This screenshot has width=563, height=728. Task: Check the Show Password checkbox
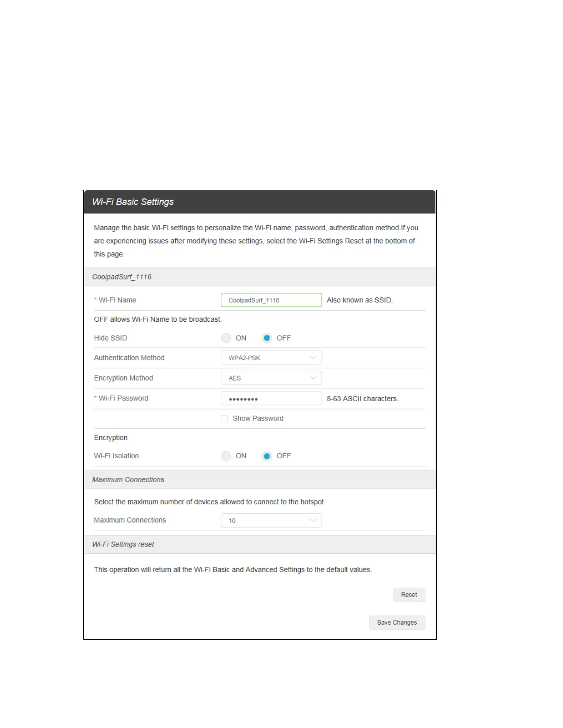(224, 419)
